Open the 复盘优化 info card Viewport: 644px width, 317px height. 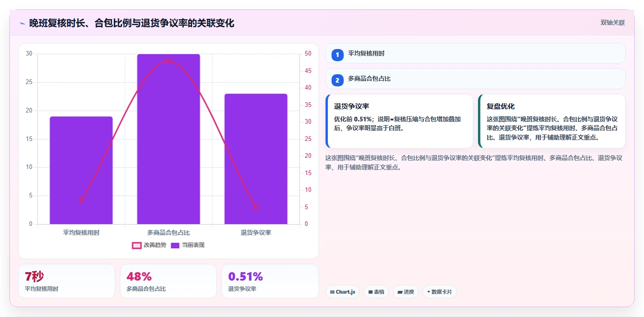tap(552, 121)
